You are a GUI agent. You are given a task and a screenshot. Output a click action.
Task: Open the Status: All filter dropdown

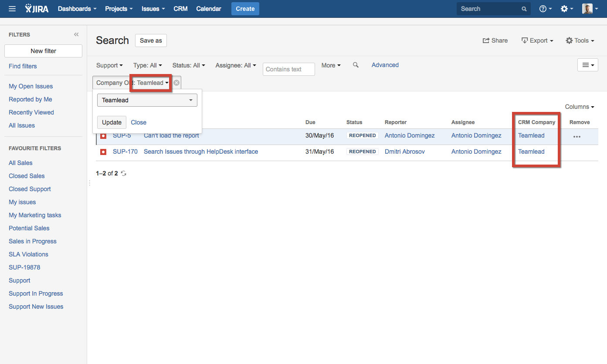(189, 65)
